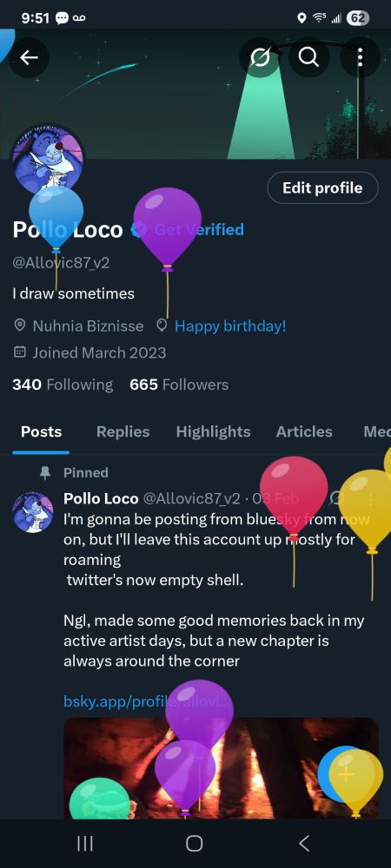
Task: Switch to the Replies tab
Action: [x=123, y=431]
